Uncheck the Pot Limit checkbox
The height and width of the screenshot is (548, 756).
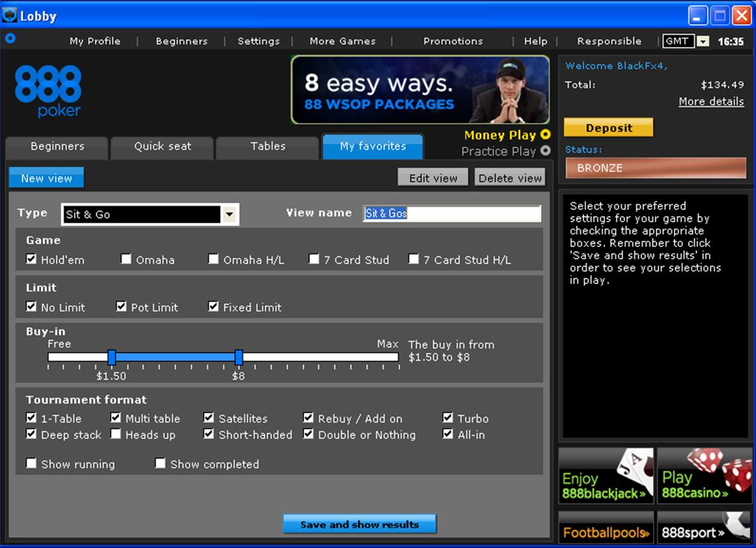(121, 306)
